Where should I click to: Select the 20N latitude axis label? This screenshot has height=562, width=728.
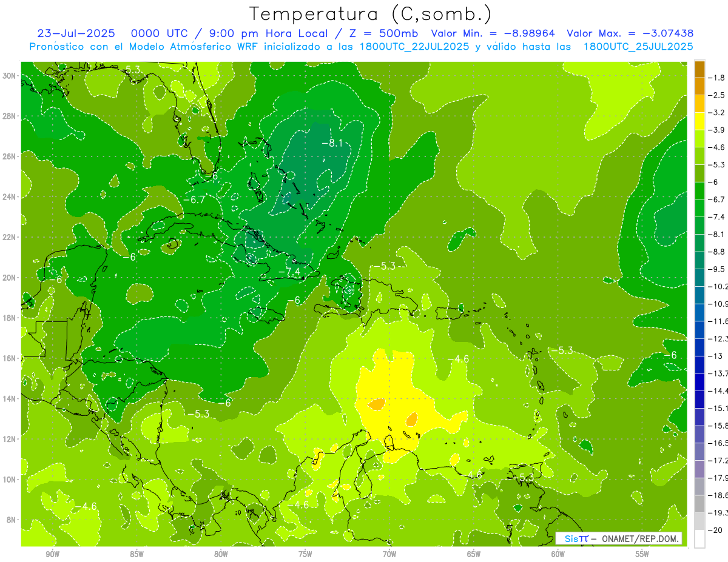pos(10,278)
